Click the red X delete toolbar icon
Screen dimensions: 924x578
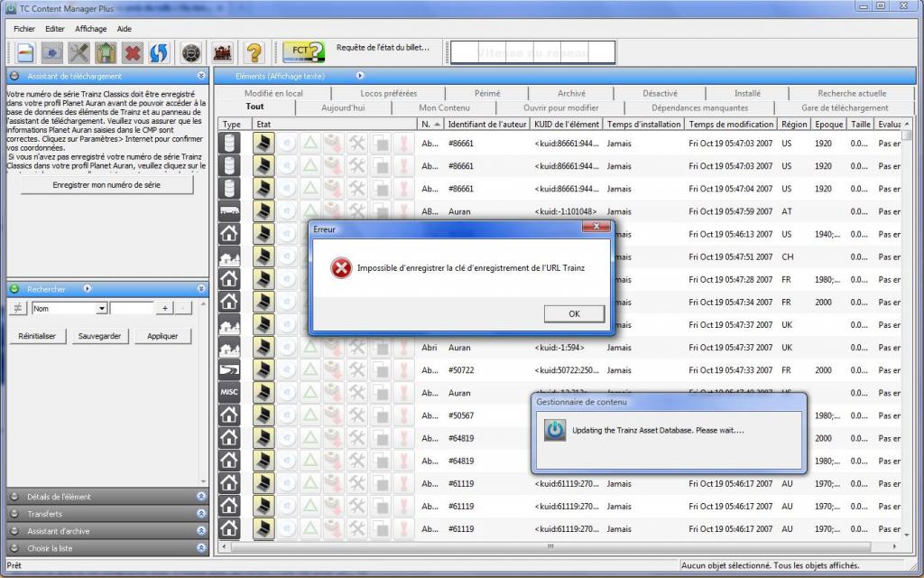click(x=133, y=53)
